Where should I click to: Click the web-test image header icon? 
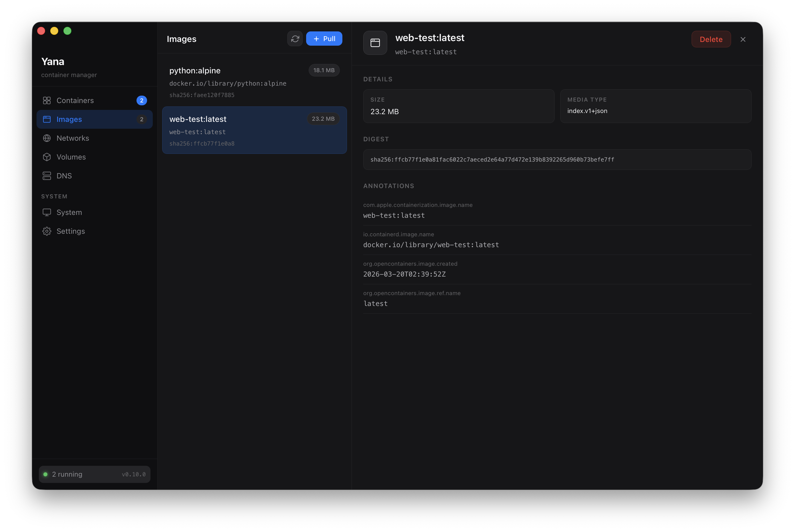[375, 43]
